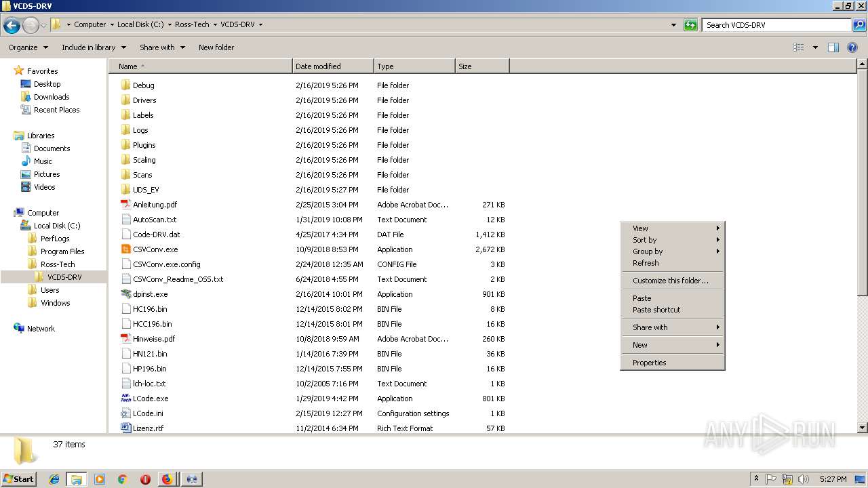Click the volume icon in system tray
The height and width of the screenshot is (488, 868).
pyautogui.click(x=804, y=479)
